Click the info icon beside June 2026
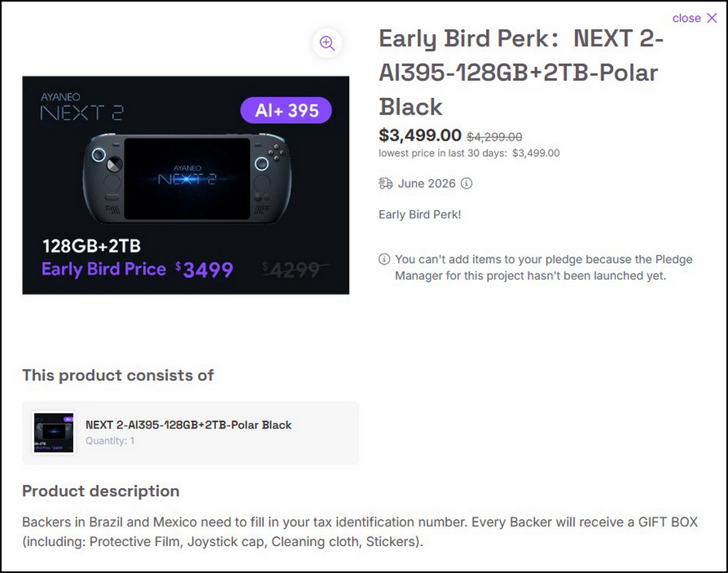The height and width of the screenshot is (573, 728). click(x=466, y=183)
